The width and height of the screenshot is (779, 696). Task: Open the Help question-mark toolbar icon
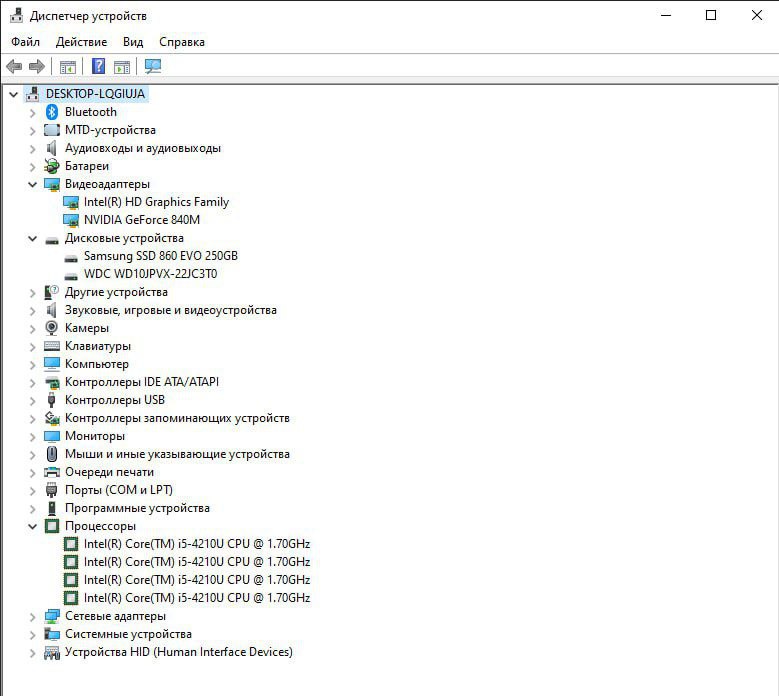(98, 66)
